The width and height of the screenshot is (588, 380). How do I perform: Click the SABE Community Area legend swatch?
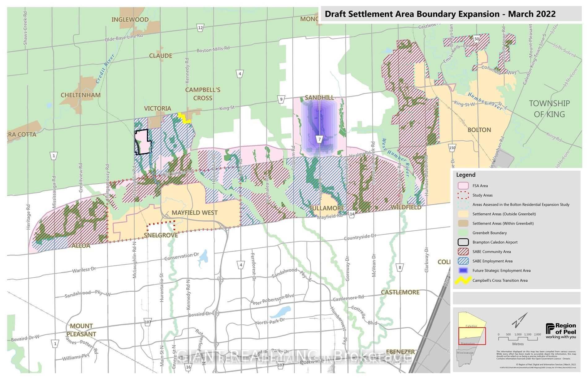(463, 252)
